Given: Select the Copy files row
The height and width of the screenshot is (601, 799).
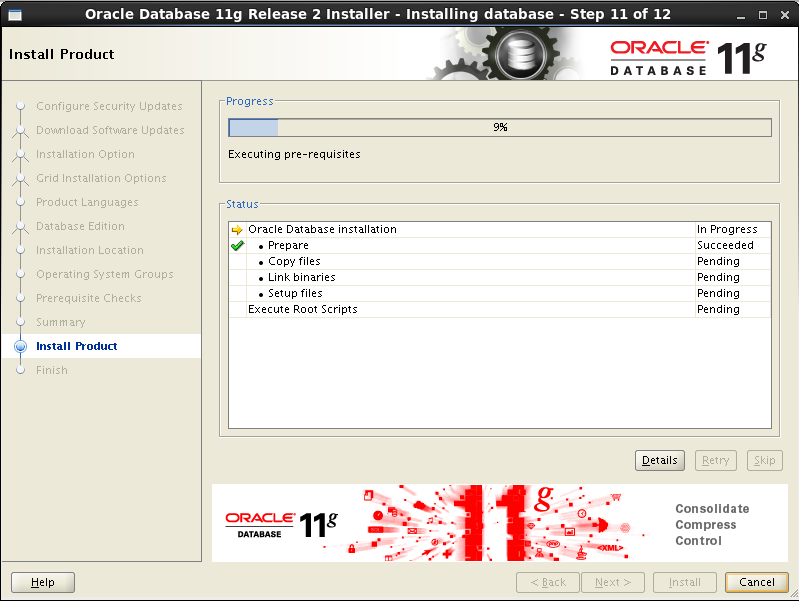Looking at the screenshot, I should tap(500, 261).
